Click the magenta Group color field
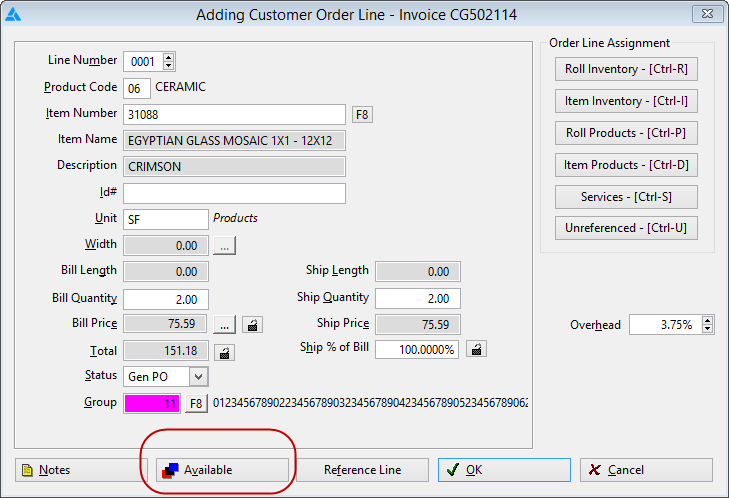 pyautogui.click(x=152, y=404)
